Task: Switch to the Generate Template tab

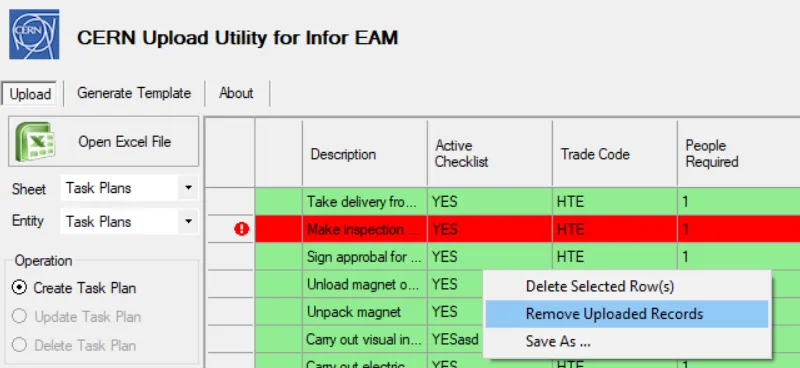Action: (x=134, y=93)
